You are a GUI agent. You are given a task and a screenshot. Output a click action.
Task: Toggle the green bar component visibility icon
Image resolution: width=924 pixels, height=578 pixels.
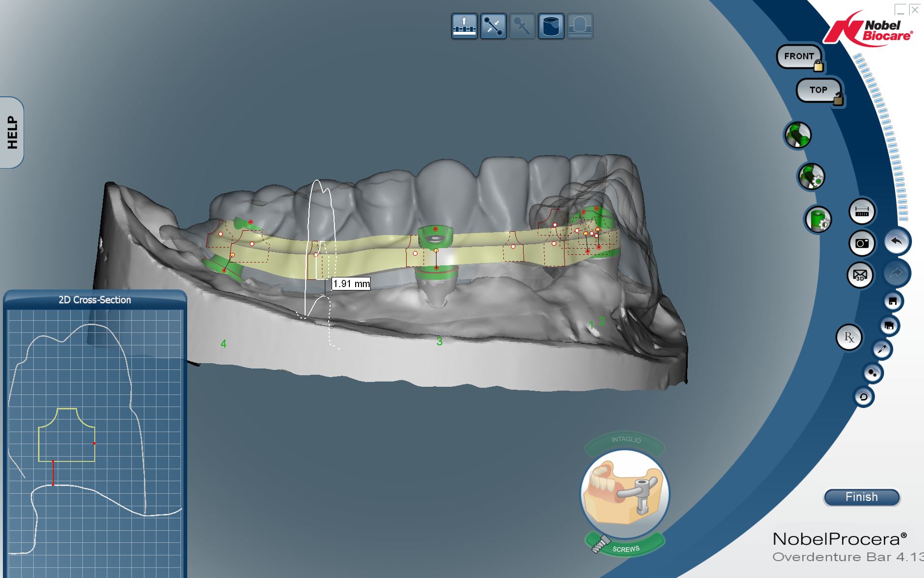coord(798,135)
